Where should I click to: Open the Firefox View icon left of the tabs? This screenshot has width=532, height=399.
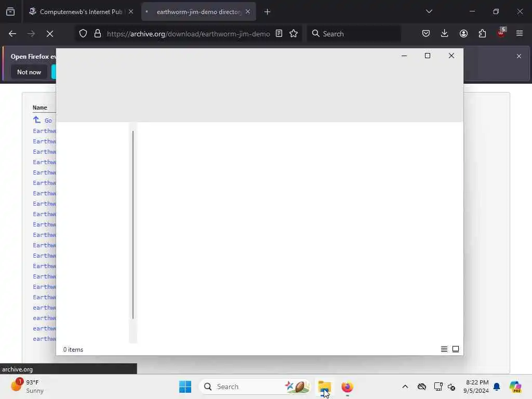pos(10,12)
